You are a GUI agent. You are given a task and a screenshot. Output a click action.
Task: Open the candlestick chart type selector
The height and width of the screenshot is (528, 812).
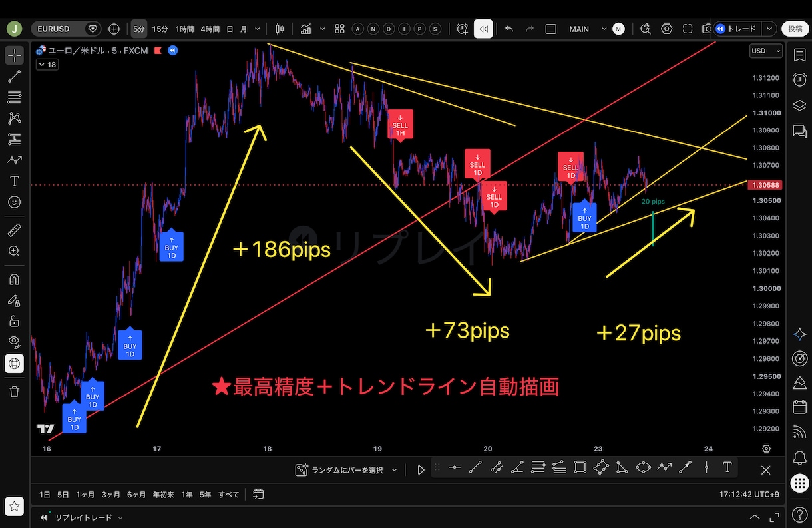pyautogui.click(x=280, y=29)
